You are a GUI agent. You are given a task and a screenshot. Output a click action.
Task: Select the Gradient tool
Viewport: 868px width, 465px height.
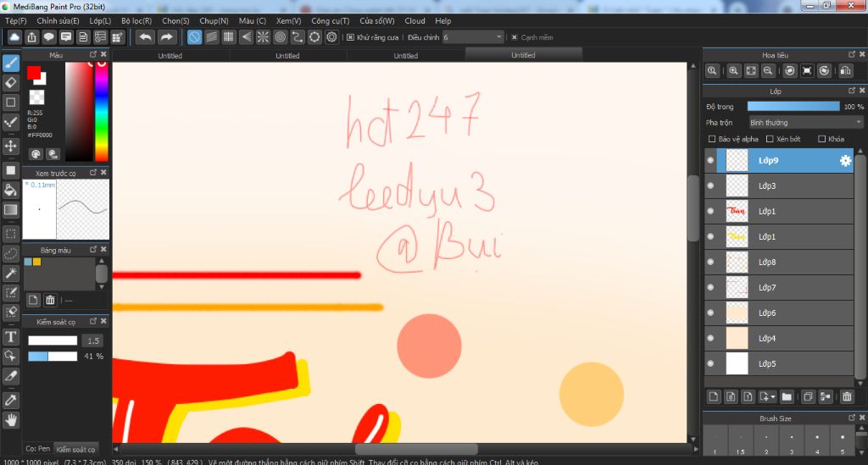(x=11, y=209)
